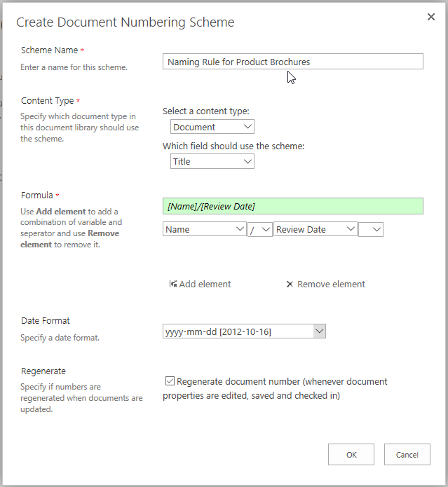Open the empty separator dropdown after Review Date
The width and height of the screenshot is (448, 487).
click(371, 230)
